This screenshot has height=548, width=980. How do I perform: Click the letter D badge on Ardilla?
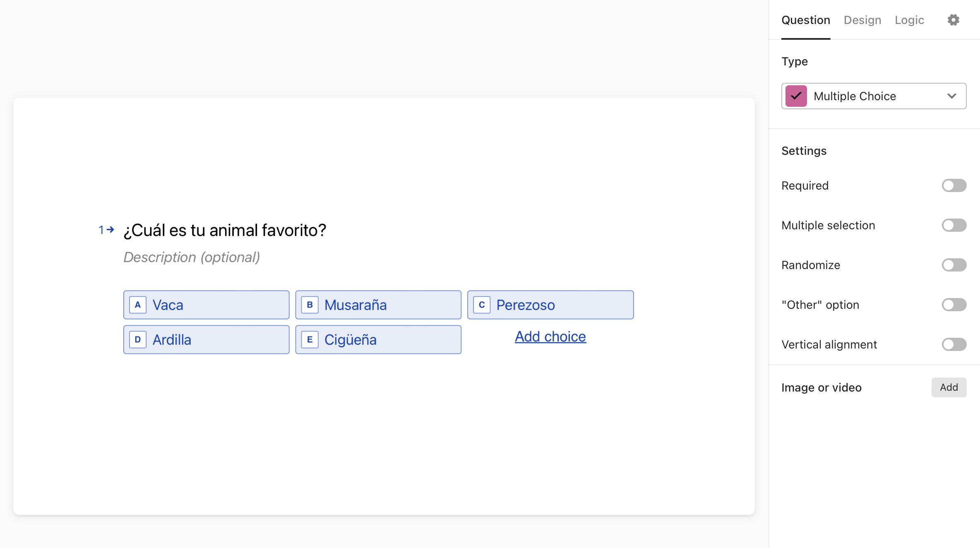point(138,340)
